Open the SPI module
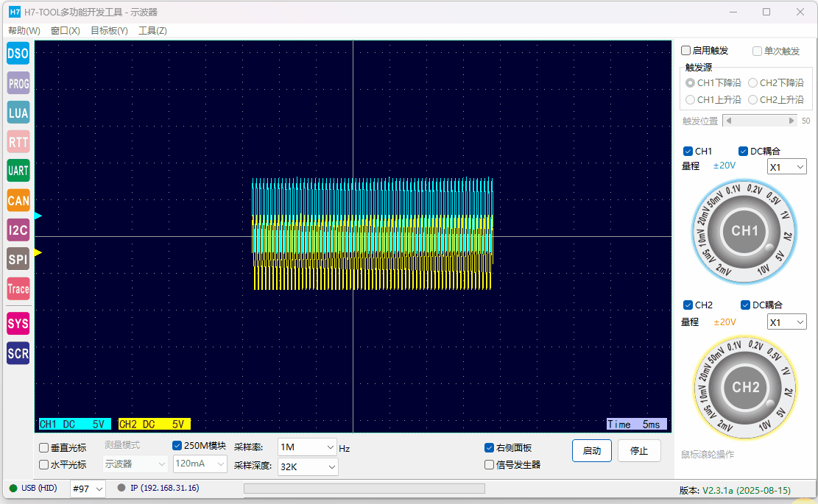This screenshot has height=504, width=818. coord(18,259)
